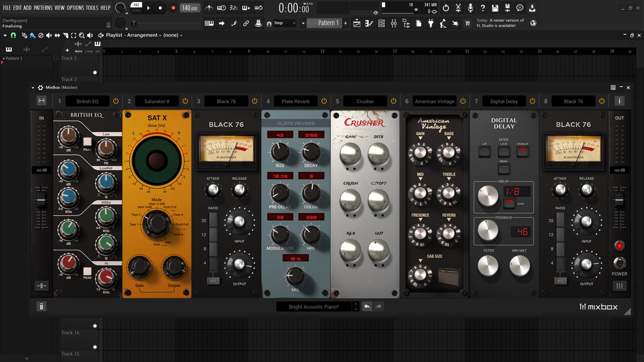This screenshot has height=362, width=644.
Task: Toggle Black 76 slot 8 power
Action: point(602,101)
